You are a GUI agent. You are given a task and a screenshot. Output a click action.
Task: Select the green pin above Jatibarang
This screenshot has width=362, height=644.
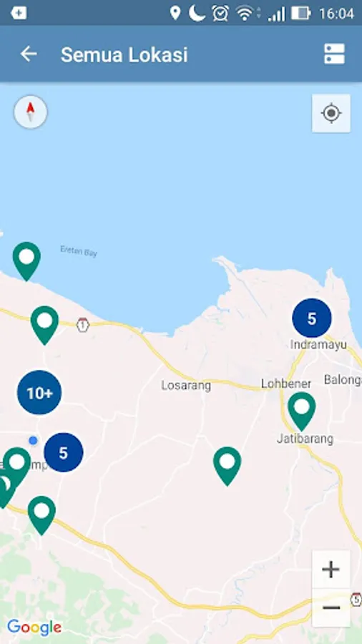click(x=302, y=411)
